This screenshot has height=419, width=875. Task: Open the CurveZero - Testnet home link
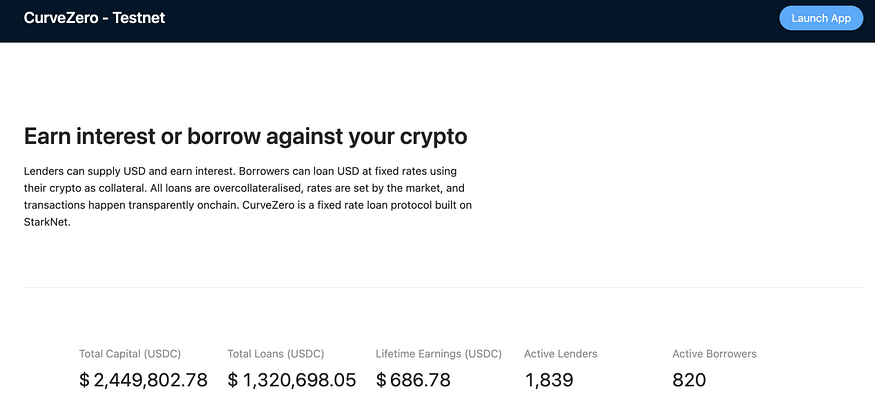click(94, 18)
